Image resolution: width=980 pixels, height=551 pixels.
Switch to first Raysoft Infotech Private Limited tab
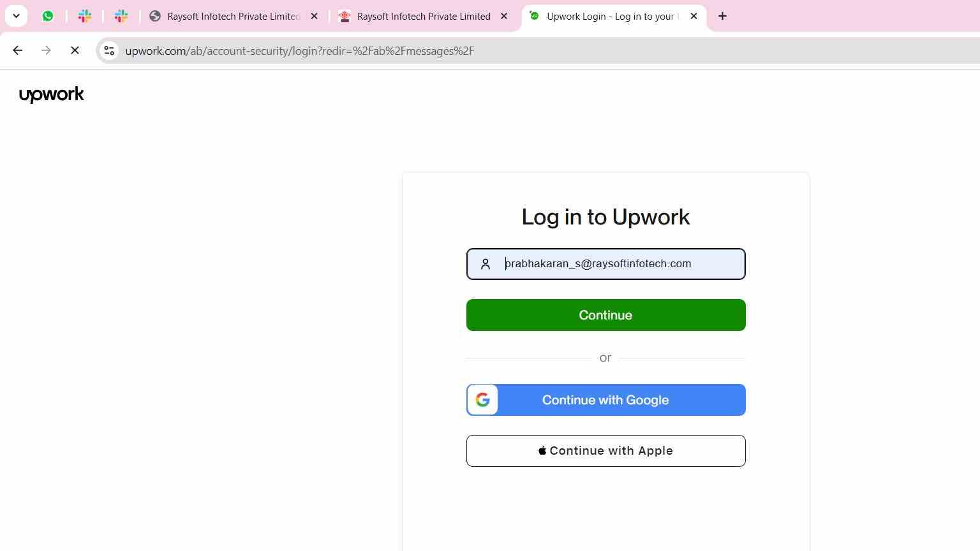tap(234, 17)
